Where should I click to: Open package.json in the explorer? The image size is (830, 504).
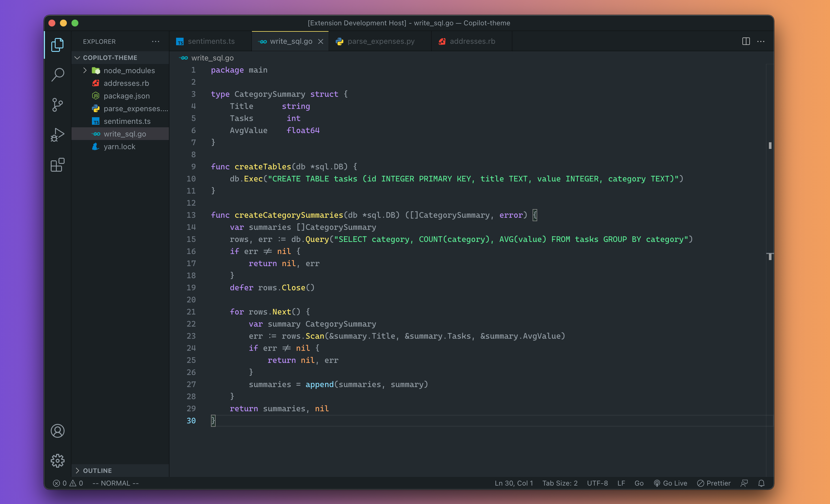126,96
